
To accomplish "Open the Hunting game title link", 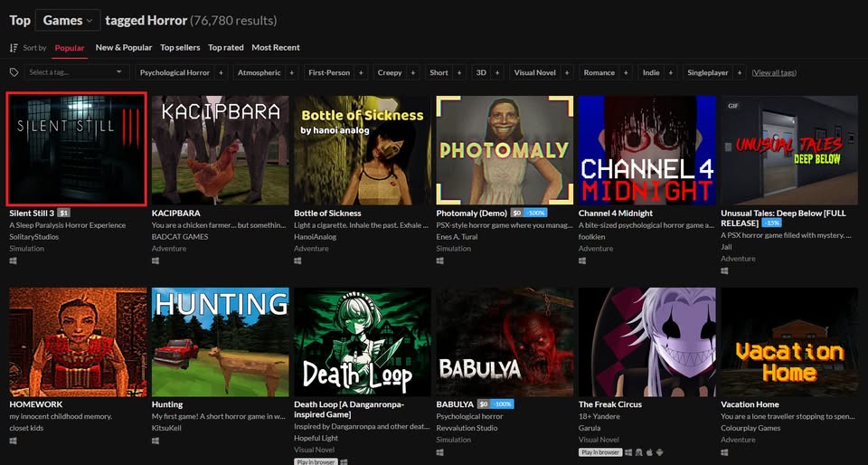I will tap(167, 404).
